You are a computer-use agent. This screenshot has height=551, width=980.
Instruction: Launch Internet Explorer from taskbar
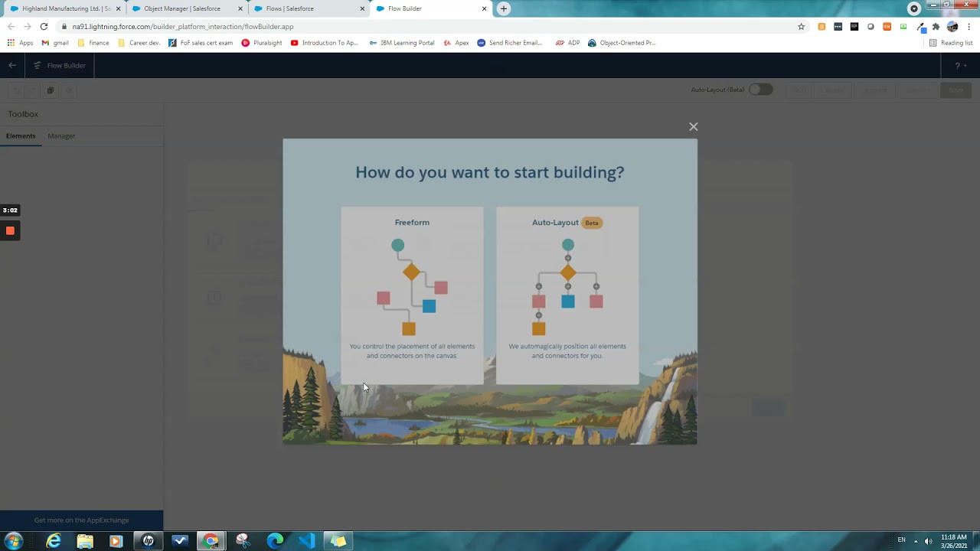54,541
